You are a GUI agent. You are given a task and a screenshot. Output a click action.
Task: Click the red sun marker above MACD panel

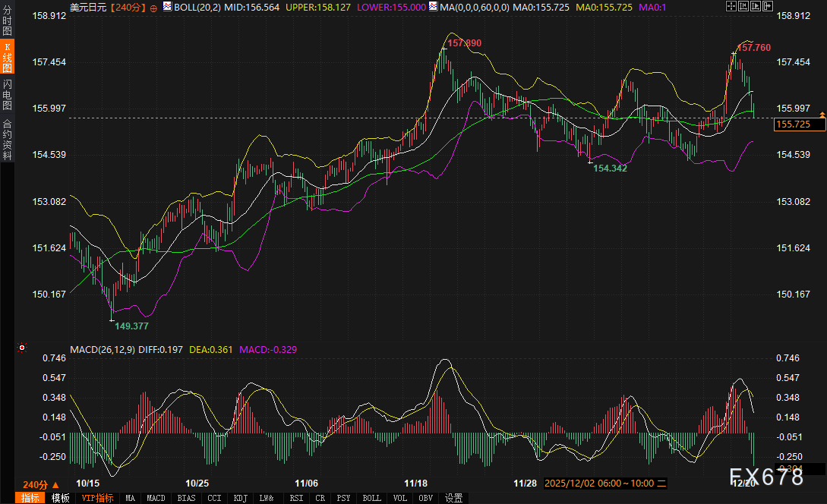pyautogui.click(x=21, y=349)
